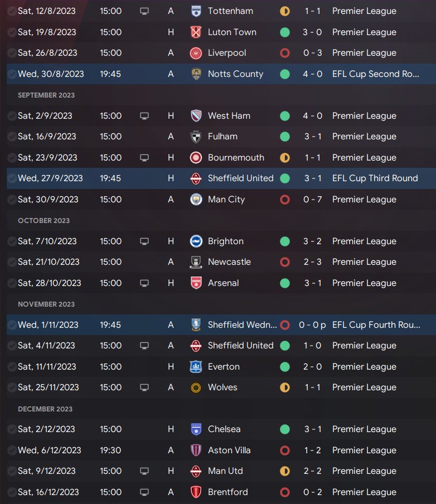
Task: Click the draw indicator on Man Utd match
Action: coord(285,471)
